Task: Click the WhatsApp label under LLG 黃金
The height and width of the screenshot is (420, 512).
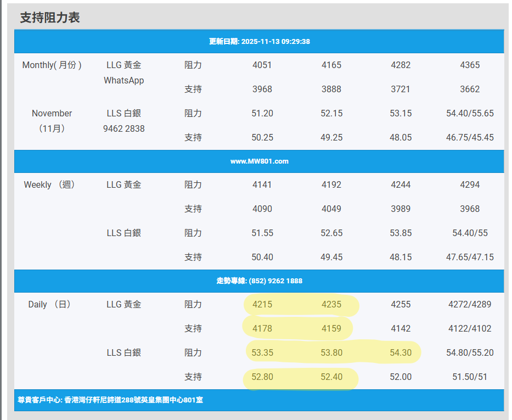Action: tap(123, 80)
